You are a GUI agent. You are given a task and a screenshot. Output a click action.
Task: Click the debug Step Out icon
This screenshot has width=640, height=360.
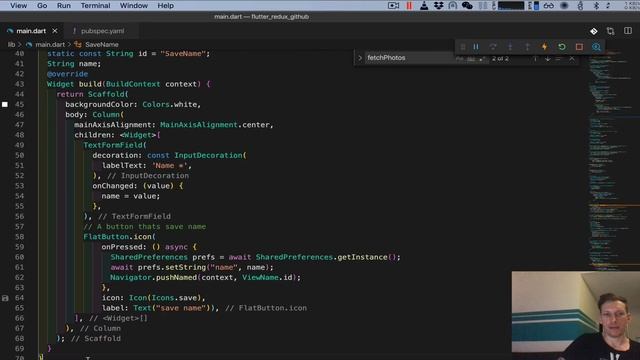point(527,47)
